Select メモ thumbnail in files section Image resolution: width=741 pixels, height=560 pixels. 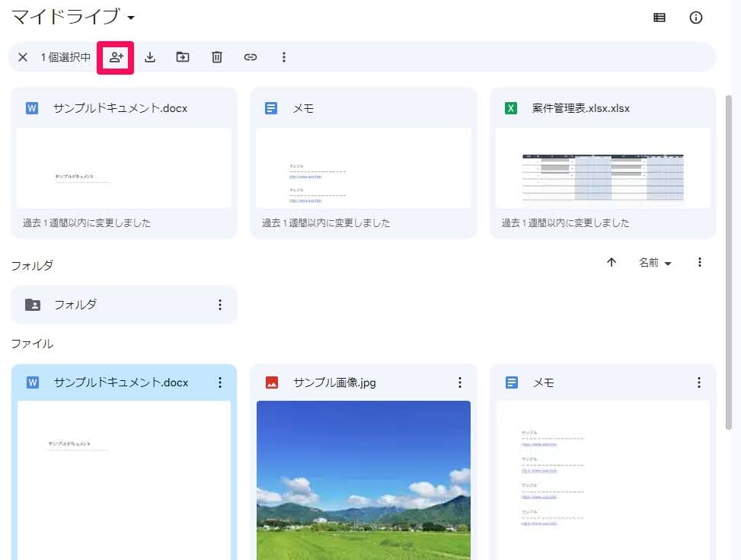coord(603,480)
